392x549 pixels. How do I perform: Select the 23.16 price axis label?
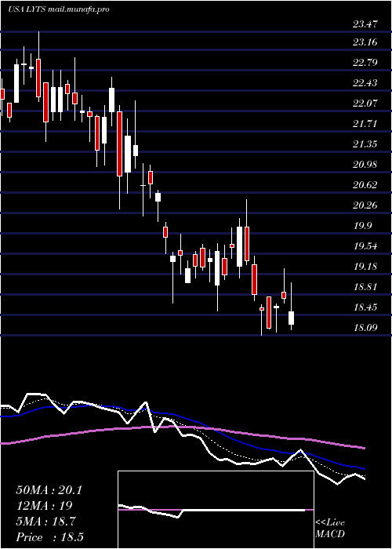point(365,42)
